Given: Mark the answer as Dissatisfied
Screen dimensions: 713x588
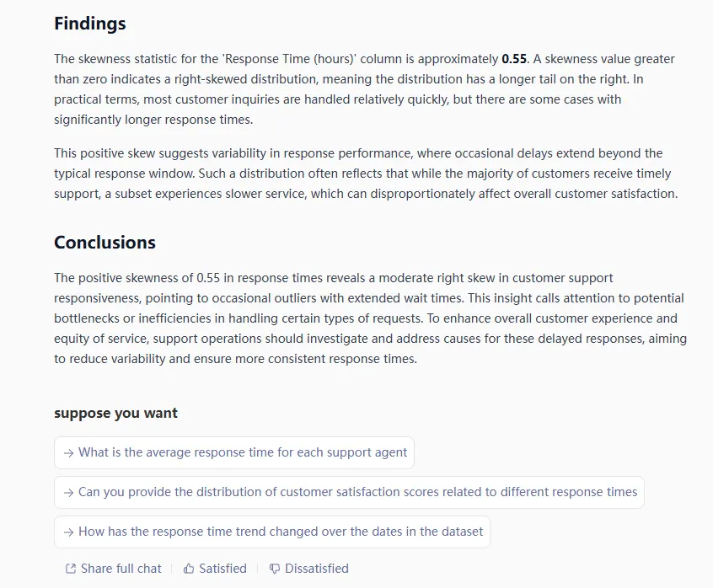Looking at the screenshot, I should [316, 569].
